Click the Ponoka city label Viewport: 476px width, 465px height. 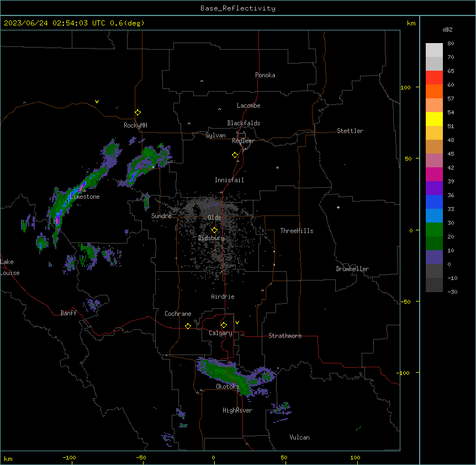265,75
